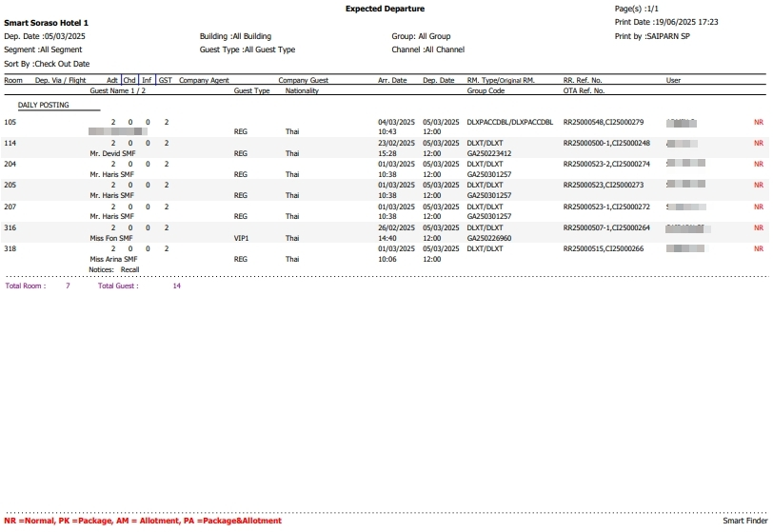Viewport: 773px width, 532px height.
Task: Click reference RR25000515,CI25000266 for room 318
Action: pyautogui.click(x=604, y=248)
